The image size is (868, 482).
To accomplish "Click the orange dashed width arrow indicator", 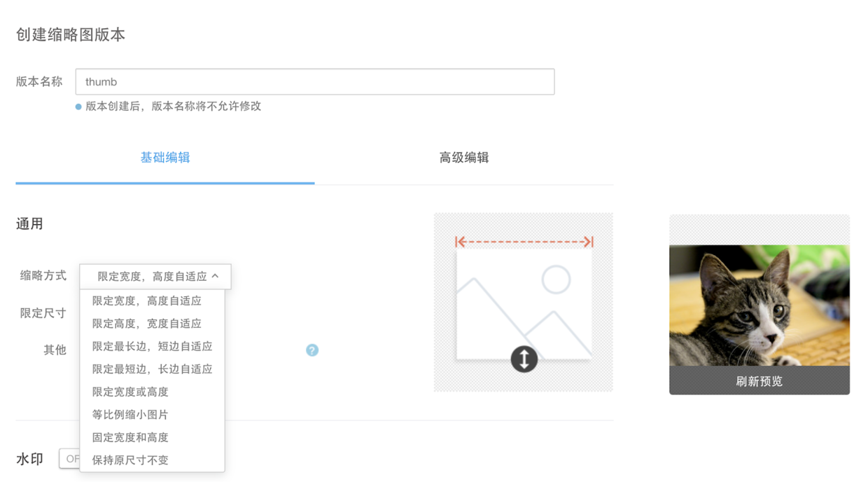I will (x=524, y=241).
